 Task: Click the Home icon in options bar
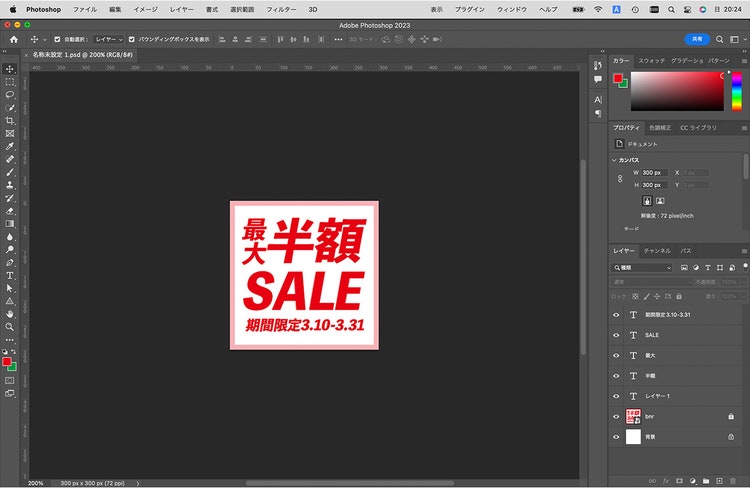14,40
